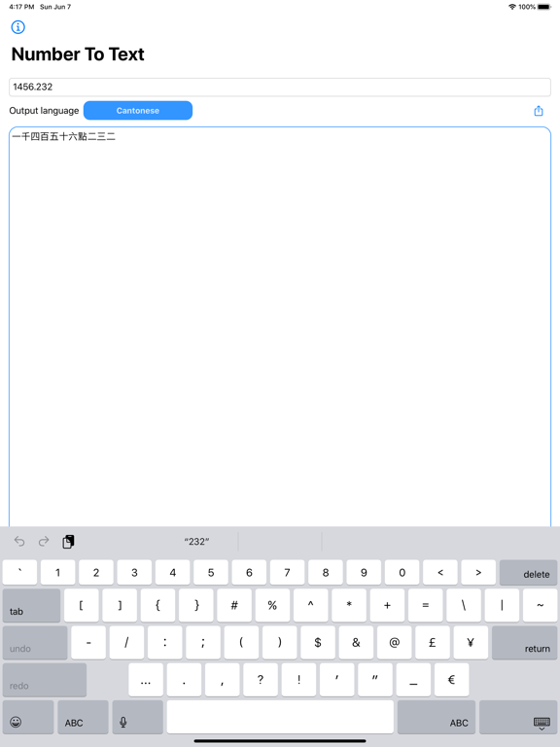Screen dimensions: 560x747
Task: Tap the period key
Action: point(184,680)
